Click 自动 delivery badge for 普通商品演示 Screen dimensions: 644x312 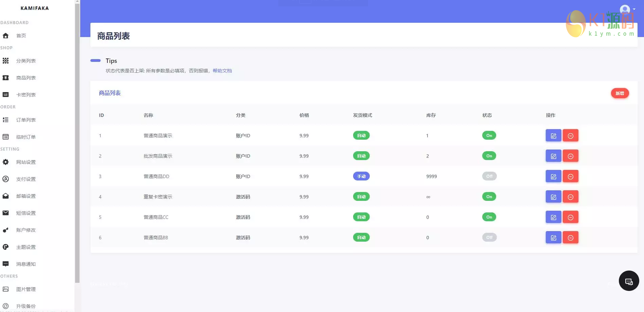(361, 136)
